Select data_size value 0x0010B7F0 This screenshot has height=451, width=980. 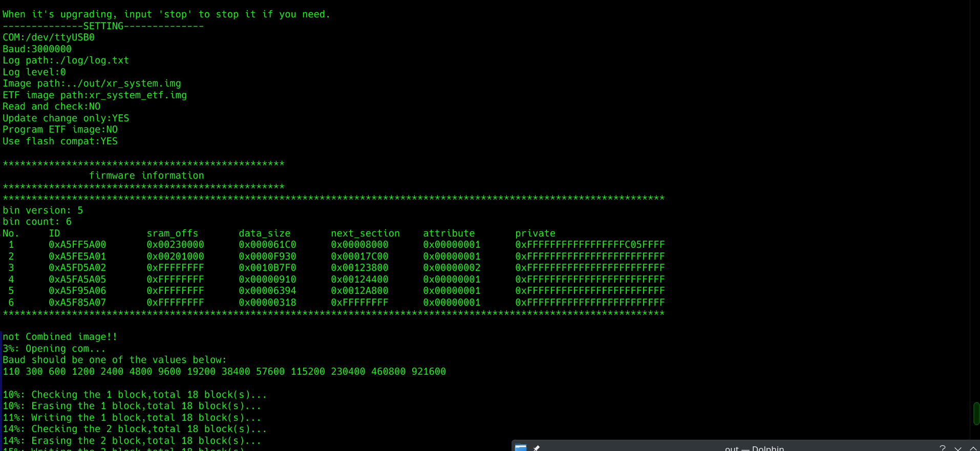267,268
